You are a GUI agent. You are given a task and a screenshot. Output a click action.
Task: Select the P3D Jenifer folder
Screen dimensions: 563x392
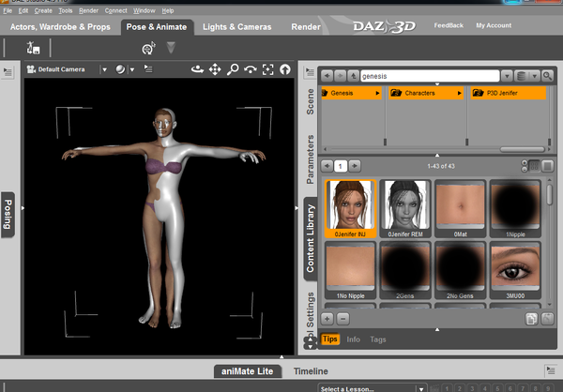509,93
